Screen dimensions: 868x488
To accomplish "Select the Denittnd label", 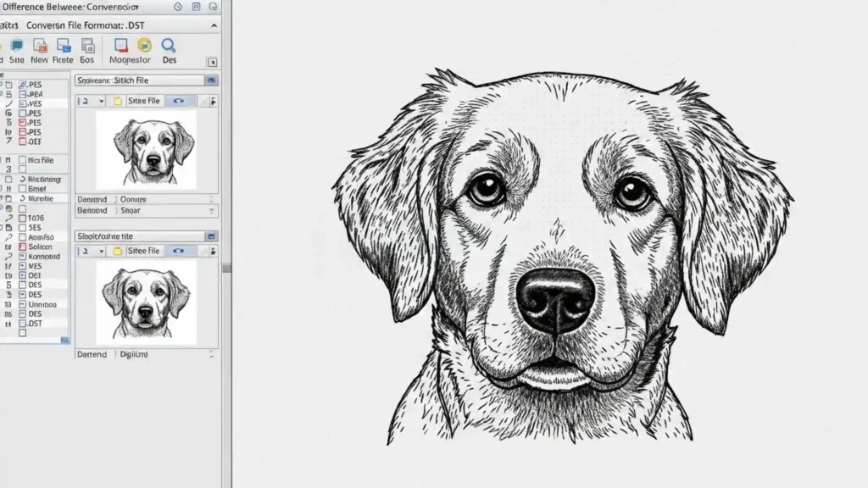I will coord(92,199).
